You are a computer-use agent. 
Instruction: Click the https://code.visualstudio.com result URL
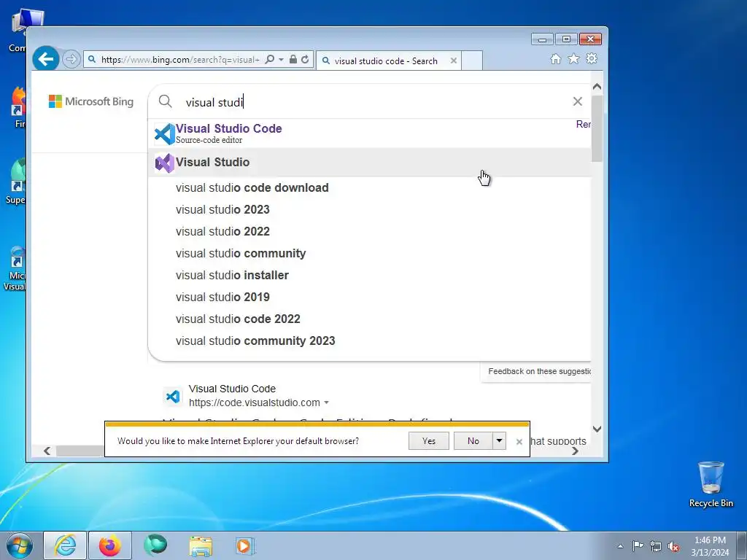click(x=255, y=402)
